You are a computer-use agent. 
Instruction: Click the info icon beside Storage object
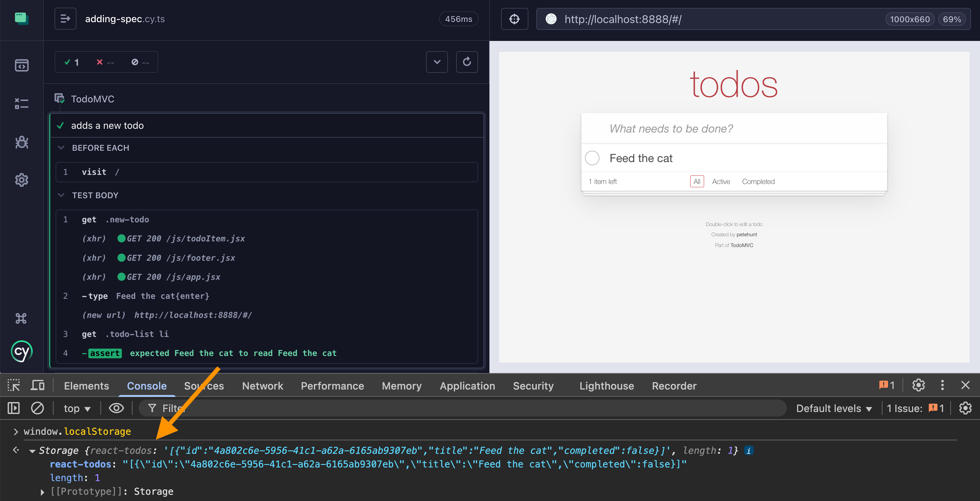[748, 451]
